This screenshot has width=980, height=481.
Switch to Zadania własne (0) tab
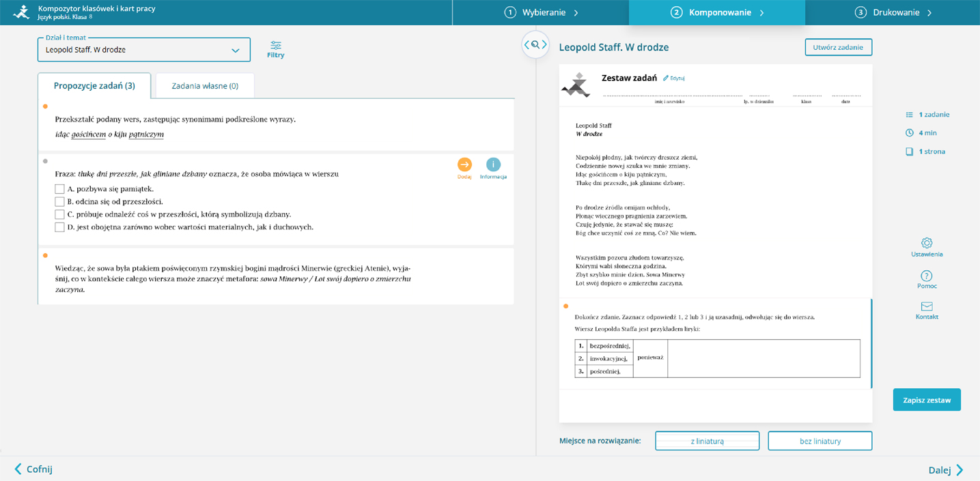205,86
